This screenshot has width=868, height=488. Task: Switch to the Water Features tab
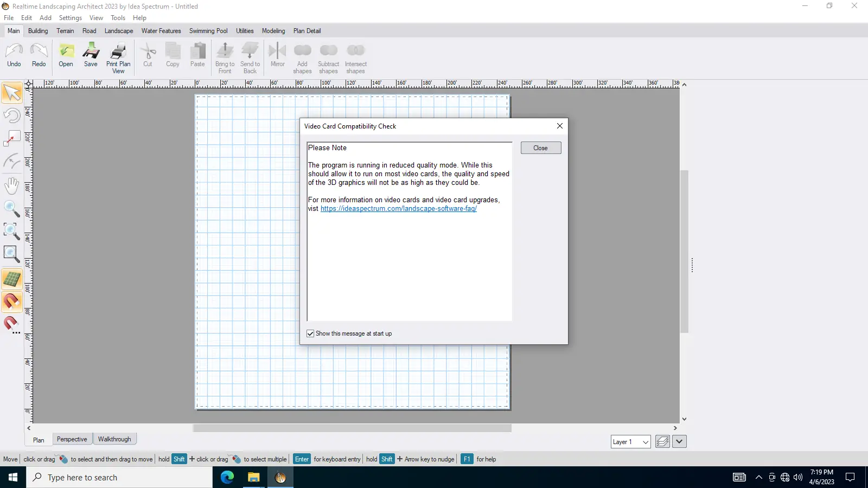[161, 31]
